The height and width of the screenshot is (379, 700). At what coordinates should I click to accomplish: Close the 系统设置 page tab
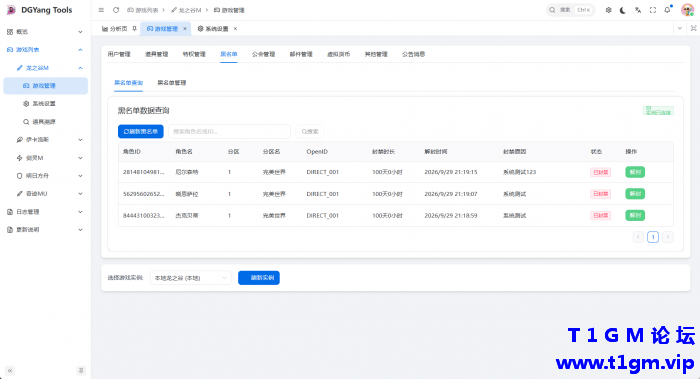[235, 29]
